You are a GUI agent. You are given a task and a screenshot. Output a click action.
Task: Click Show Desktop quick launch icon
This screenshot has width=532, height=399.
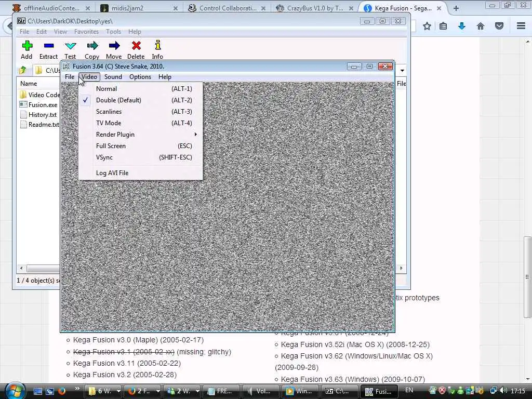[37, 391]
